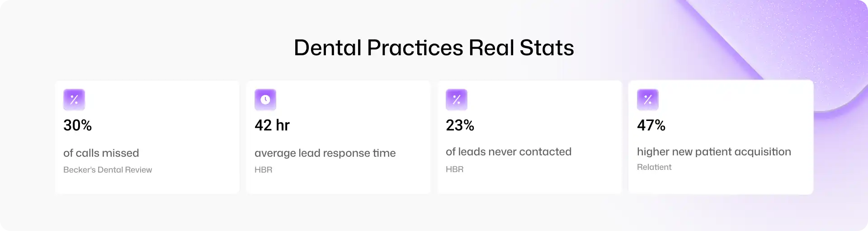Click the Relatient source text

654,167
